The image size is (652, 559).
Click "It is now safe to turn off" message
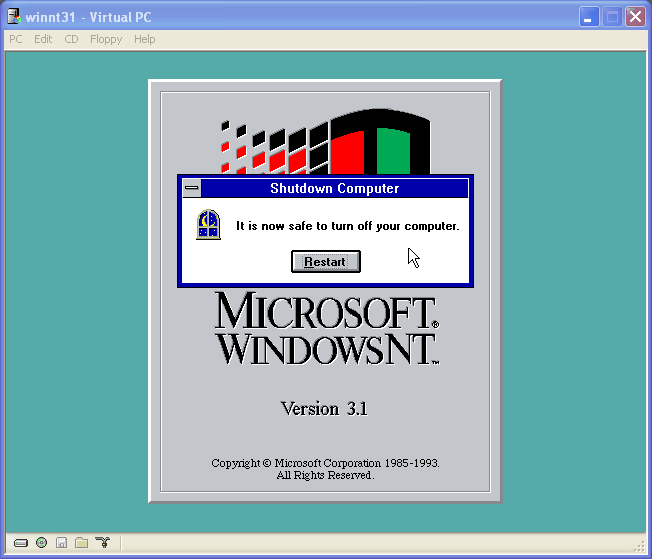click(x=348, y=226)
